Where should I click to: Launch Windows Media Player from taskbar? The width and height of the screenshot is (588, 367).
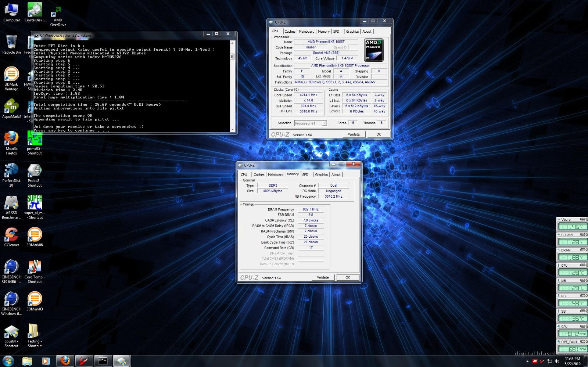[46, 361]
